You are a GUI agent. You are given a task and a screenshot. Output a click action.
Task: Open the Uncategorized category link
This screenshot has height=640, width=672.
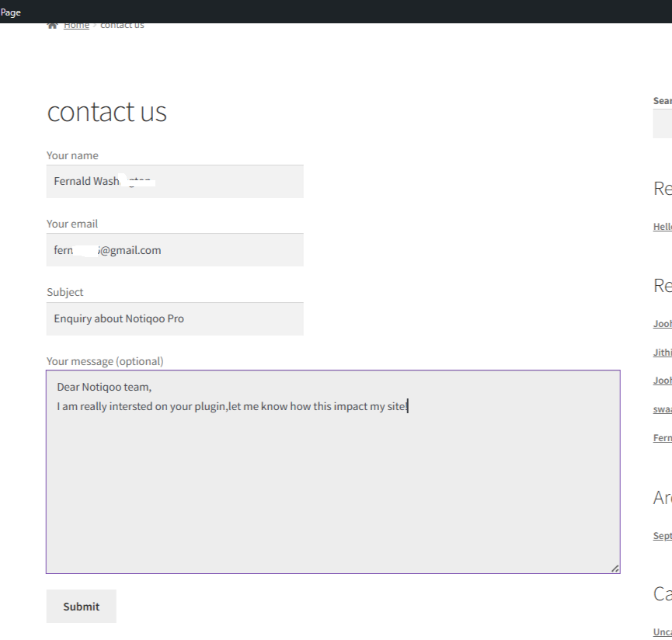tap(663, 631)
